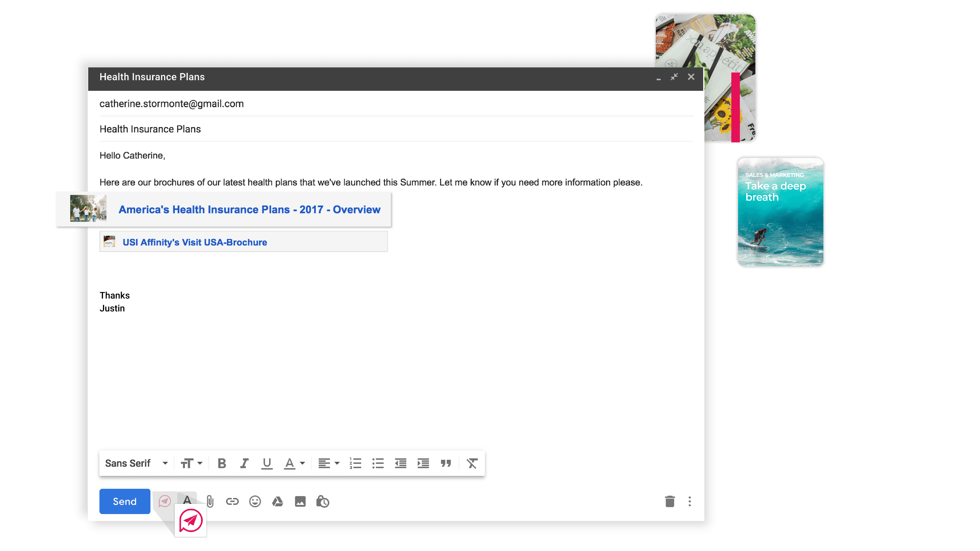Click into email body near 'Hello Catherine,'
Screen dimensions: 980x551
pyautogui.click(x=132, y=156)
